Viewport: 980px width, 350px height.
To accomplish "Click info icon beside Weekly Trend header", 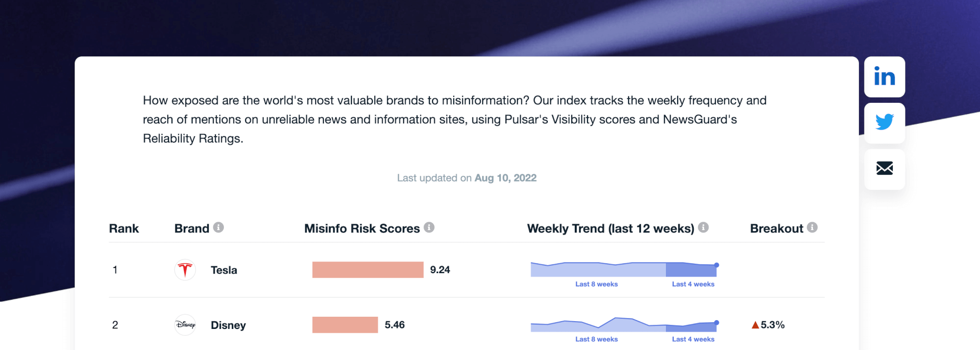I will 703,228.
